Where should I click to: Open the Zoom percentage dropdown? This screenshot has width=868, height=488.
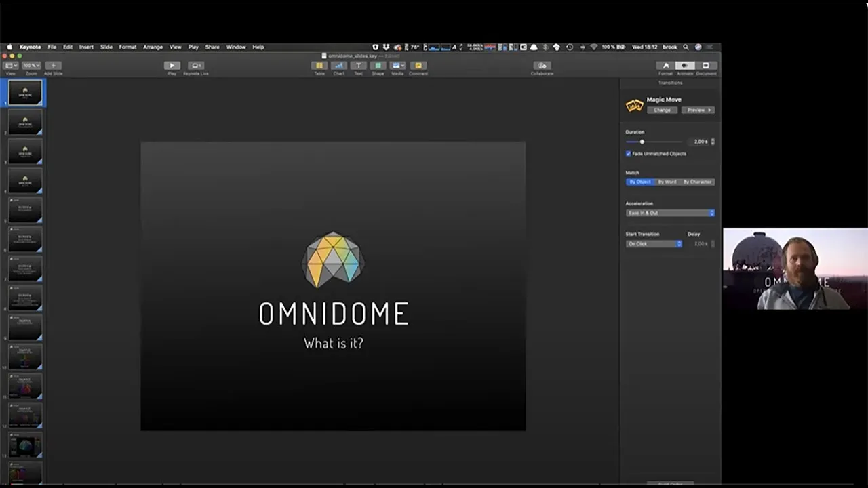31,66
